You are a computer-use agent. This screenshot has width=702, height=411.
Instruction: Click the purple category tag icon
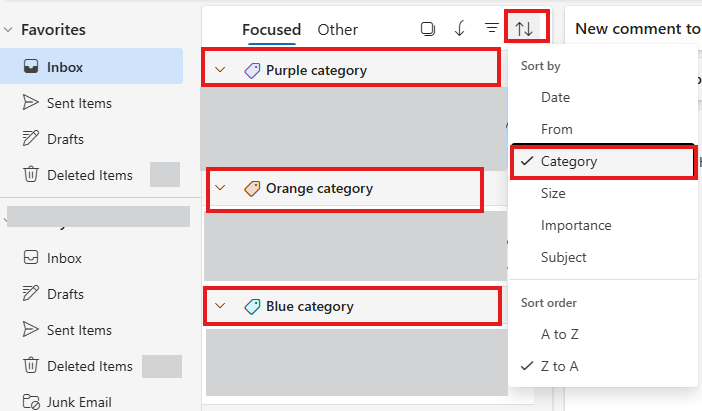click(252, 70)
